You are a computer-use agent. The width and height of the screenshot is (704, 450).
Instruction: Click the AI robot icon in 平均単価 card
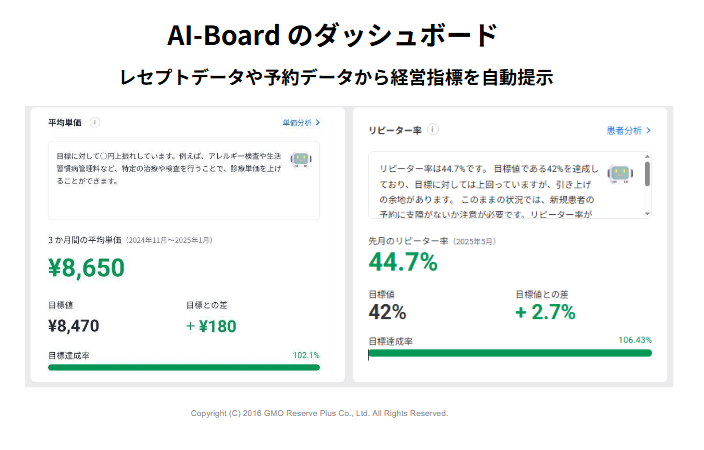tap(300, 159)
